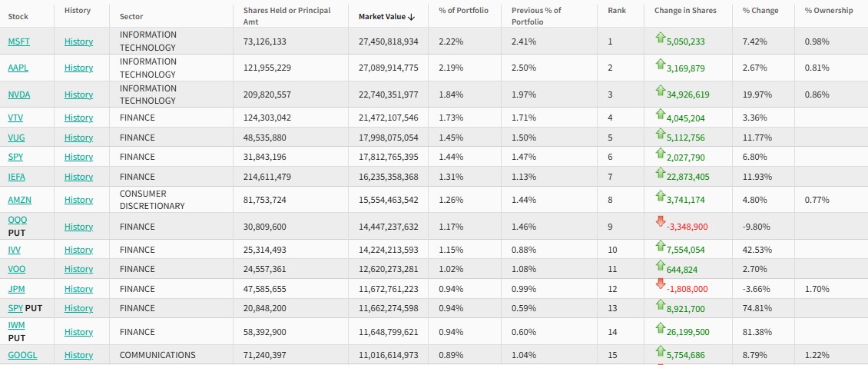The height and width of the screenshot is (365, 868).
Task: Sort table by Rank column header
Action: pyautogui.click(x=617, y=10)
